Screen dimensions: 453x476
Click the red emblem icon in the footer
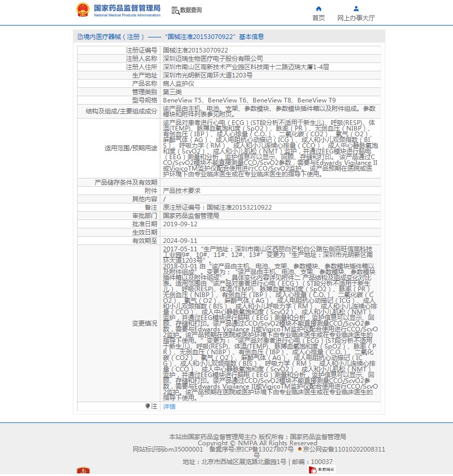pyautogui.click(x=83, y=471)
